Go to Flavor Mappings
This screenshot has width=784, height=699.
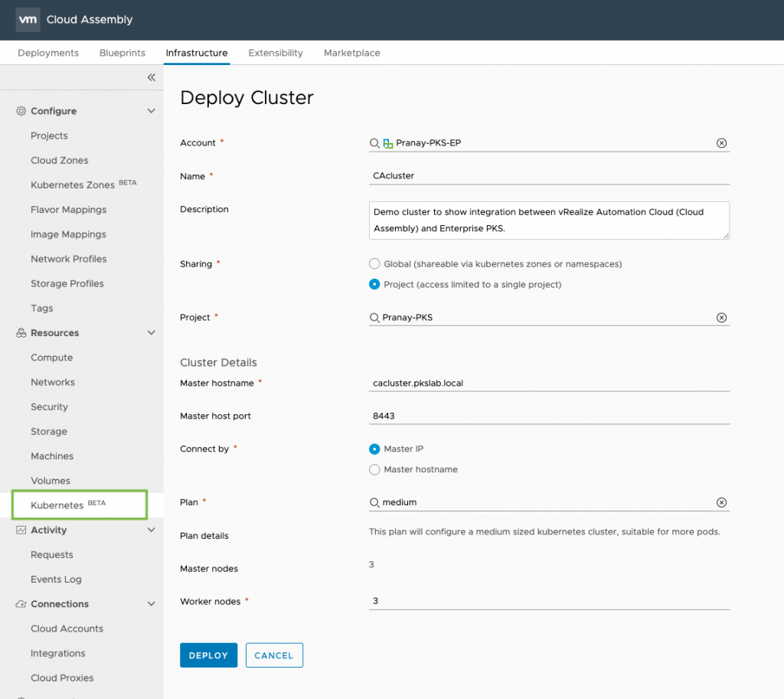tap(68, 210)
